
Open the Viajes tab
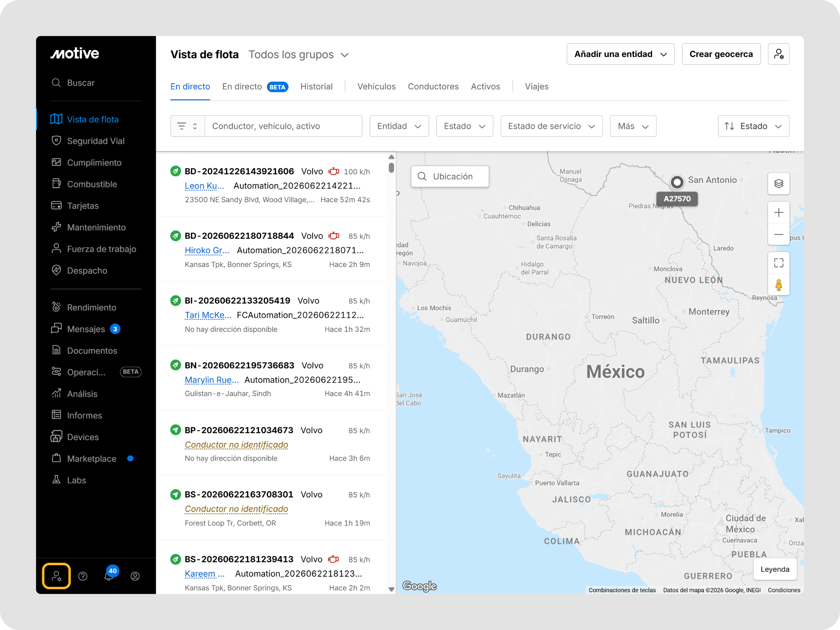[x=536, y=87]
